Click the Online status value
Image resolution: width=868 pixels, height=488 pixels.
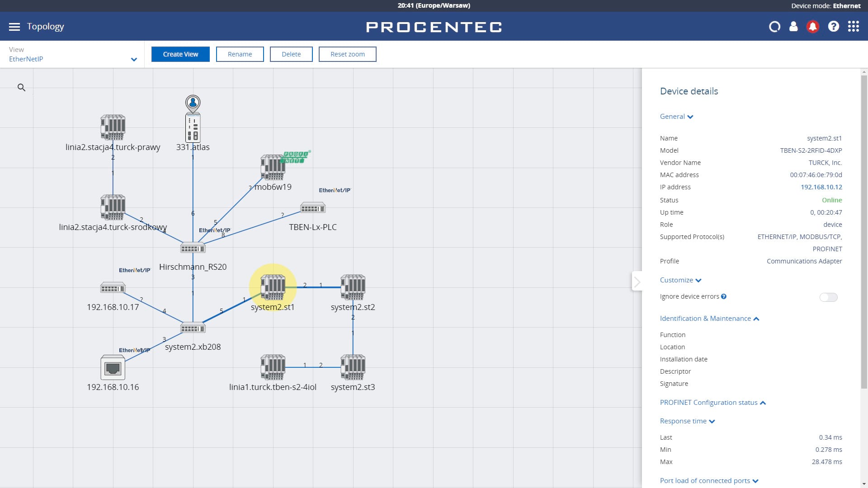(832, 200)
